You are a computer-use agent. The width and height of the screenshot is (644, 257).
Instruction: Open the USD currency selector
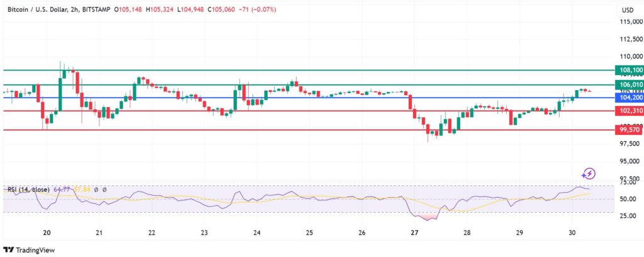tap(627, 10)
